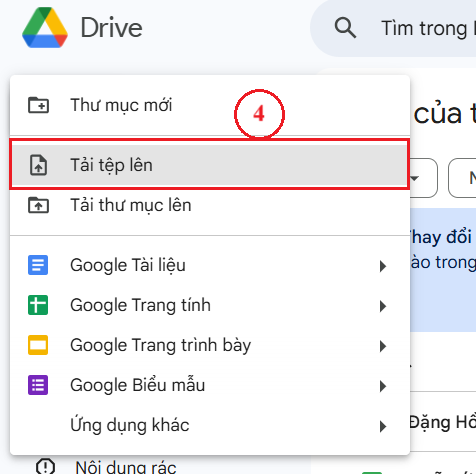
Task: Choose Tải tệp lên from menu
Action: coord(210,165)
